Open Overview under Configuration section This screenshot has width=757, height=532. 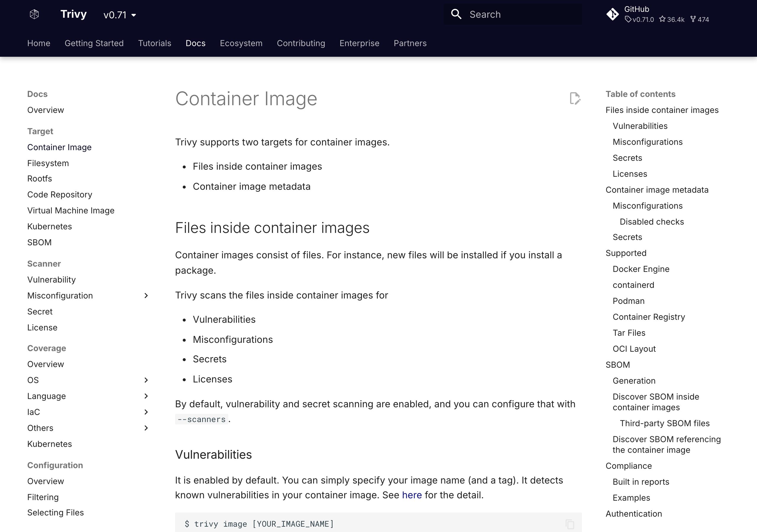(46, 481)
